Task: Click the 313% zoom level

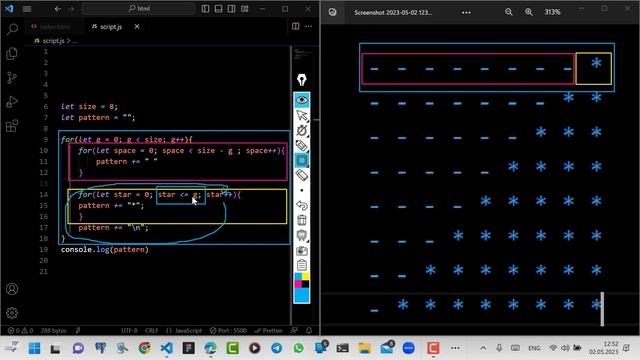Action: point(552,12)
